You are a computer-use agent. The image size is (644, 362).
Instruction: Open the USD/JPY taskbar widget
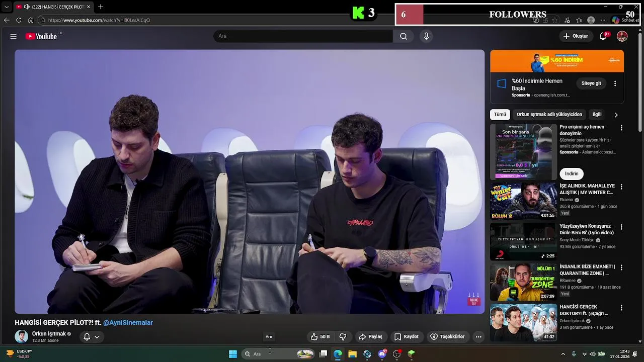coord(19,354)
